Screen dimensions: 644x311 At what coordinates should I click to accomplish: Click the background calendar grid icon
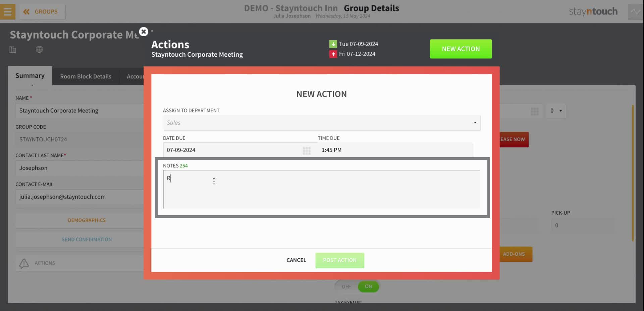tap(535, 112)
